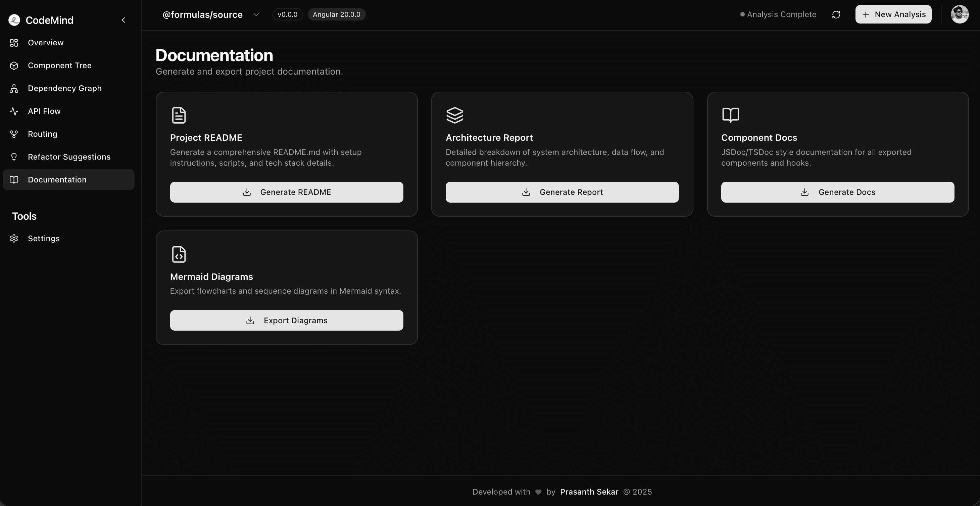Click the Export Diagrams button
Image resolution: width=980 pixels, height=506 pixels.
coord(287,320)
